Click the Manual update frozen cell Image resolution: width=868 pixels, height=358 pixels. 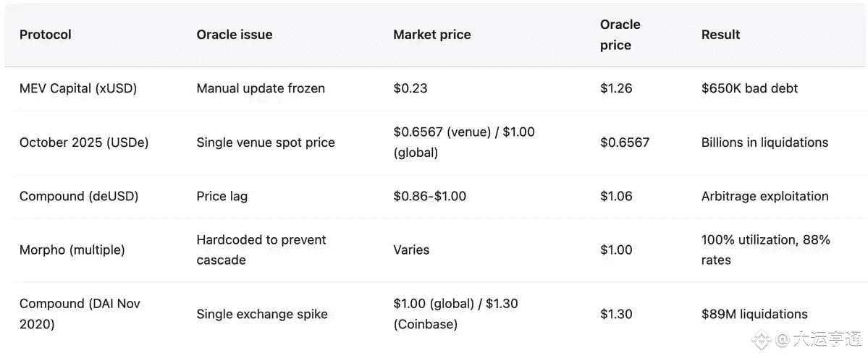[261, 88]
